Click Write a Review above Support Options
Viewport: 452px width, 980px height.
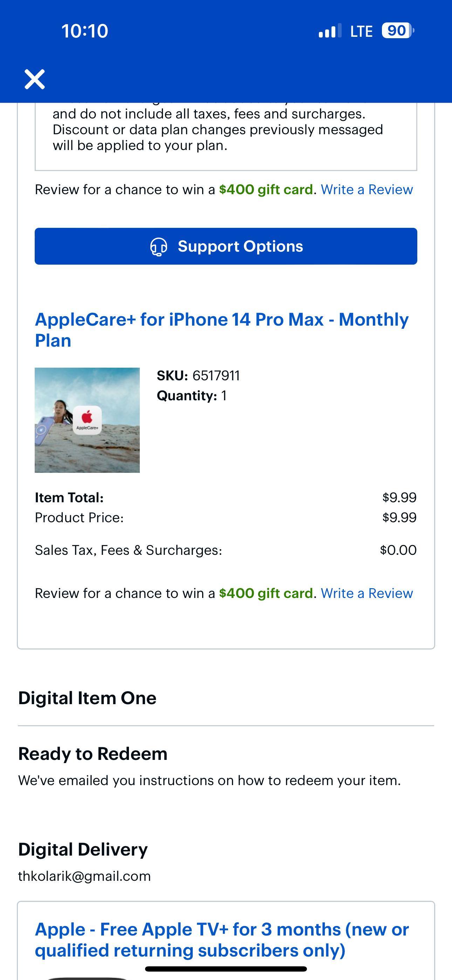[x=367, y=190]
